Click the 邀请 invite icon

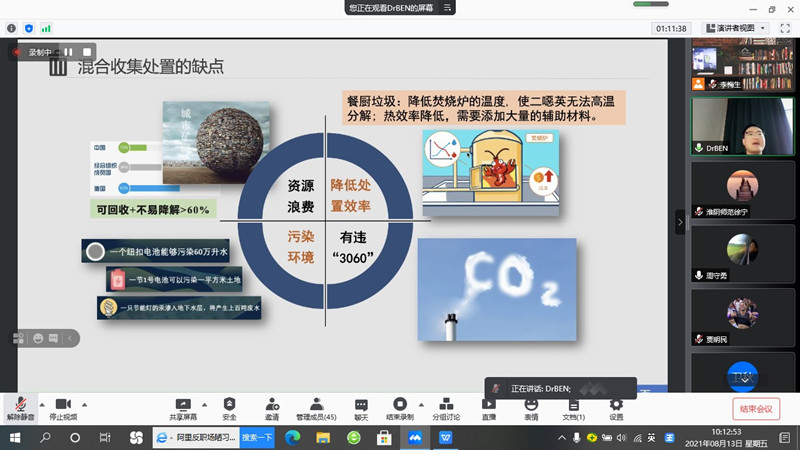click(271, 403)
